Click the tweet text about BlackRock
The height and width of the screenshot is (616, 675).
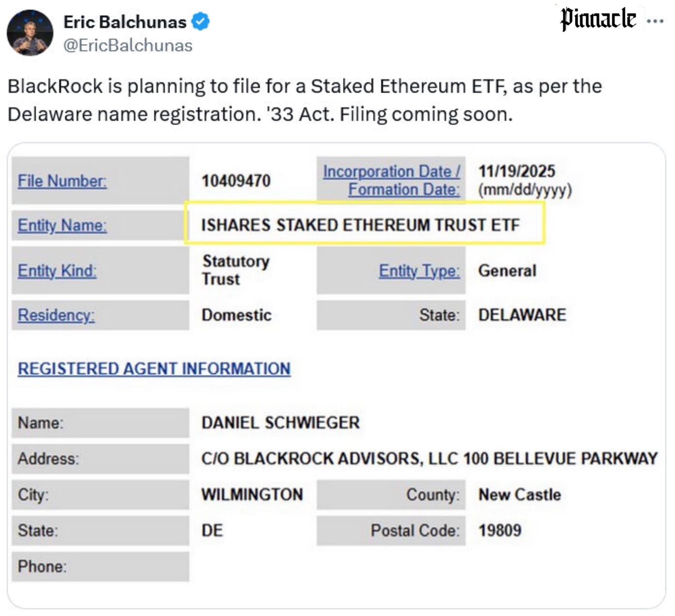(305, 100)
